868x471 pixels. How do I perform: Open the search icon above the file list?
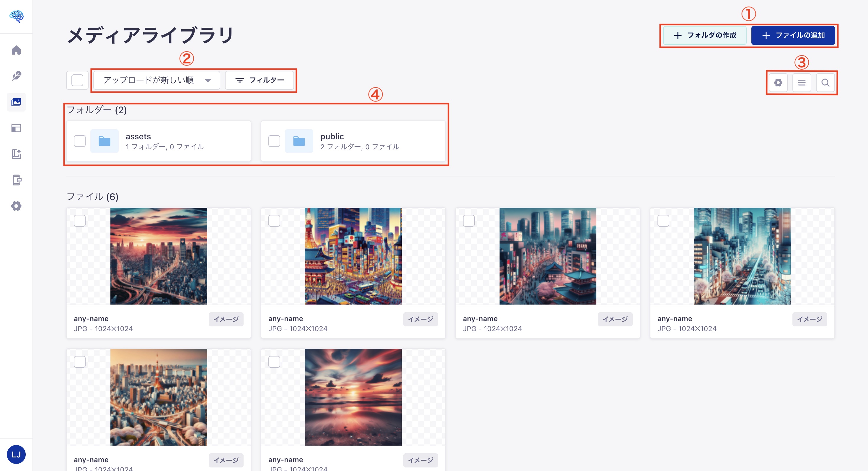(x=825, y=82)
